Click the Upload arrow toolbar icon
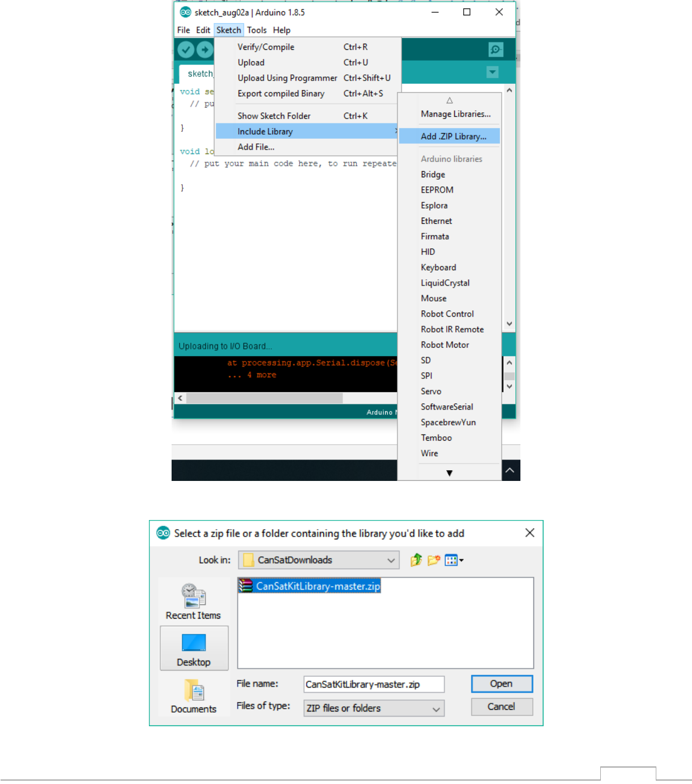 pyautogui.click(x=205, y=50)
